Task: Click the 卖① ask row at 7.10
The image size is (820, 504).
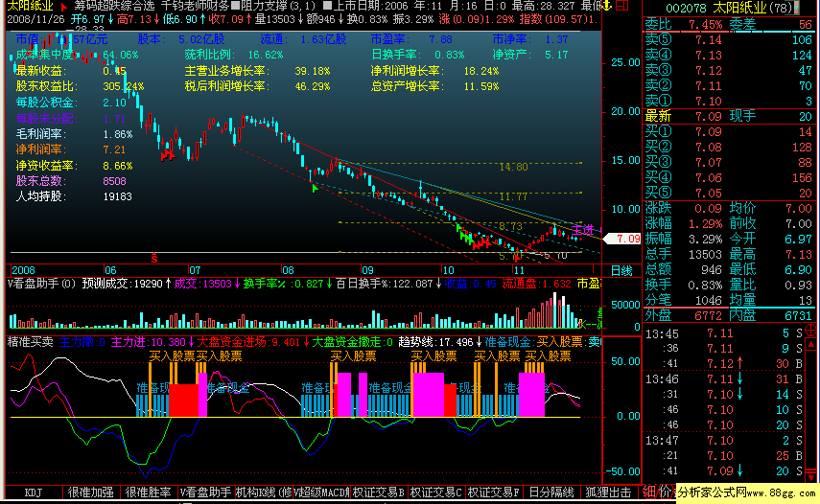Action: click(728, 101)
